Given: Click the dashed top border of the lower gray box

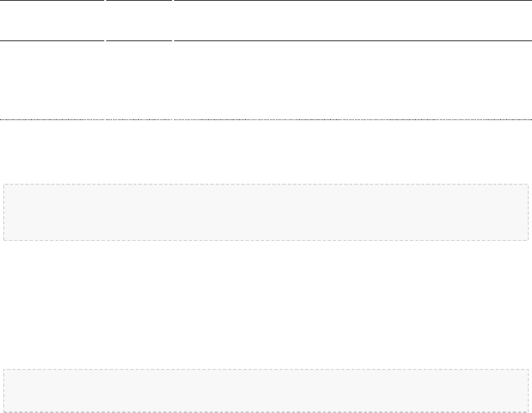Looking at the screenshot, I should click(266, 369).
